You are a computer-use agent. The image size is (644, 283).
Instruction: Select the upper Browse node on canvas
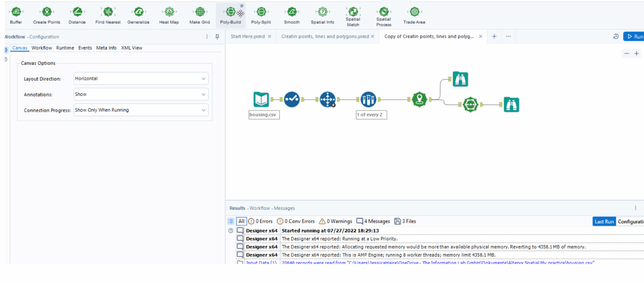pos(461,79)
